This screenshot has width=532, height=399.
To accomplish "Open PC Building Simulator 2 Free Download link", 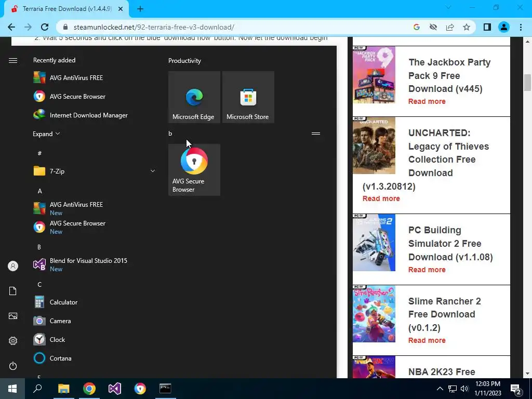I will point(450,243).
